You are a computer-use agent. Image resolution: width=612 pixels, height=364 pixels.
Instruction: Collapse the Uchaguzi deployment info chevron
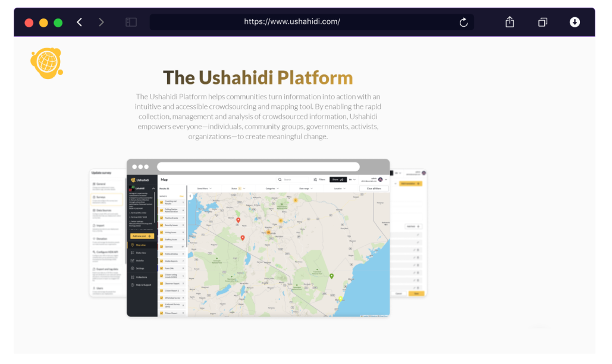click(x=153, y=189)
